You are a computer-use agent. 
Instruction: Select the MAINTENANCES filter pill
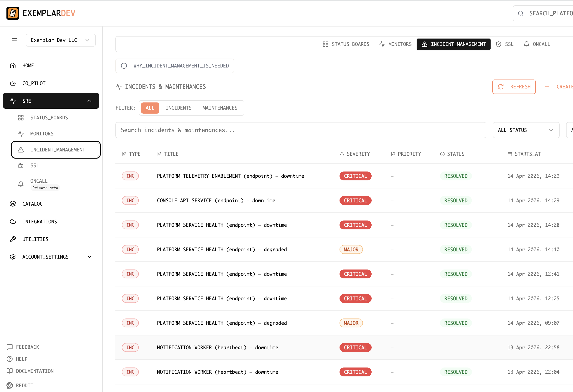pyautogui.click(x=220, y=108)
